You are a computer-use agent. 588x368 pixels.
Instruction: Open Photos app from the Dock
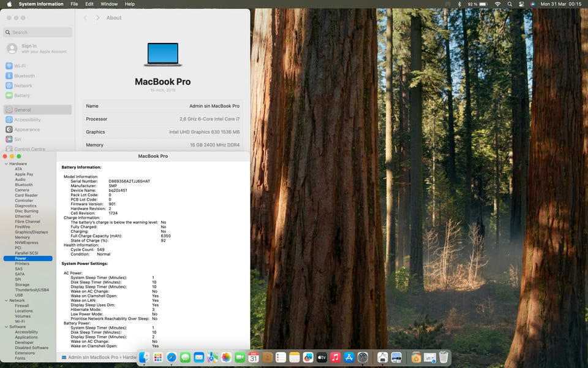pos(226,357)
